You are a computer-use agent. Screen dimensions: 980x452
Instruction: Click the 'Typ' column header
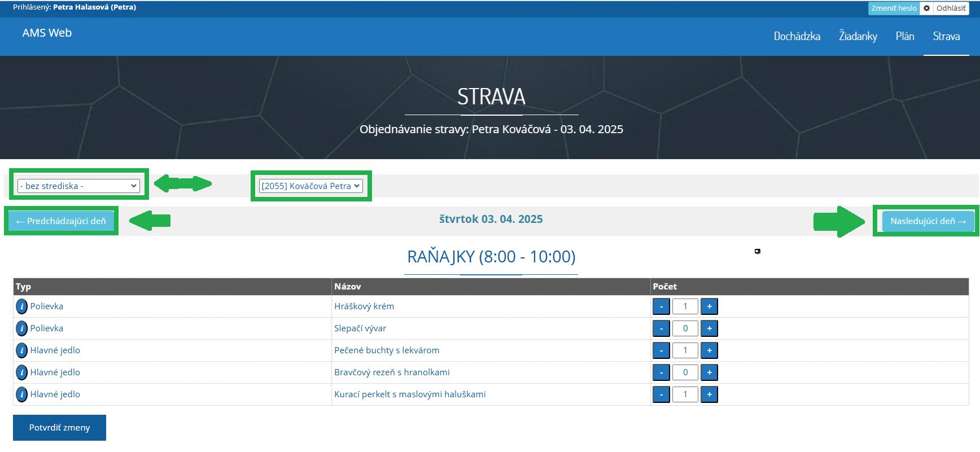(x=23, y=287)
